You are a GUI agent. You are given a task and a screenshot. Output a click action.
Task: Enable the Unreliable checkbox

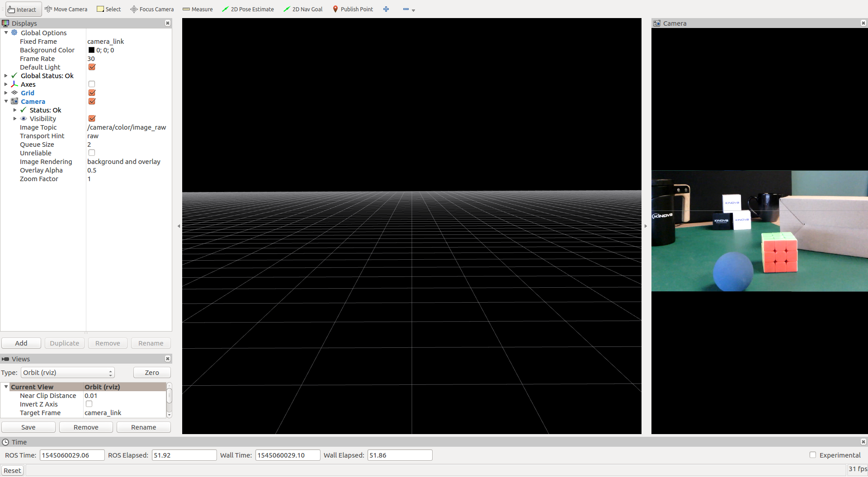pyautogui.click(x=92, y=153)
